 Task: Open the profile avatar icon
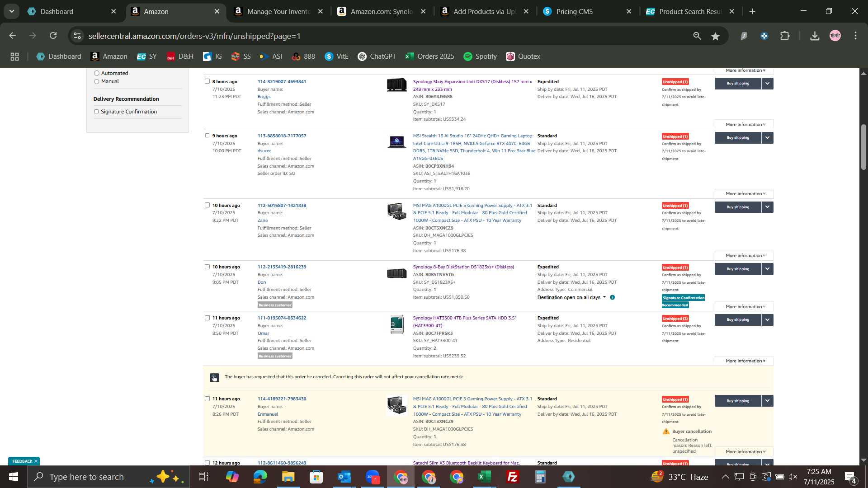pos(835,36)
